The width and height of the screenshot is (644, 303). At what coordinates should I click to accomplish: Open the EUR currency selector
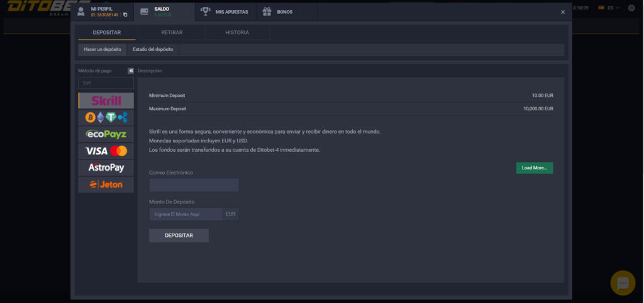click(106, 83)
